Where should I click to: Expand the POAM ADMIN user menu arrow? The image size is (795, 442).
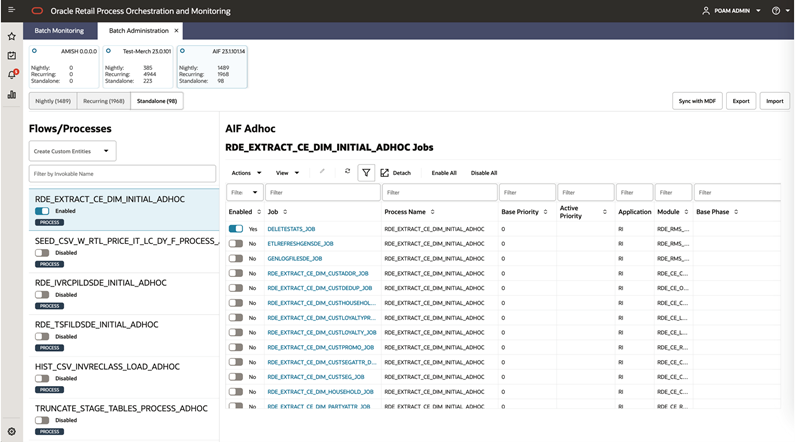coord(758,11)
